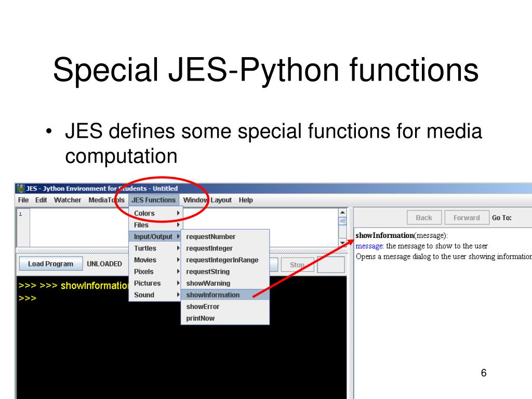Click line number 1 in the editor gutter

pos(20,214)
